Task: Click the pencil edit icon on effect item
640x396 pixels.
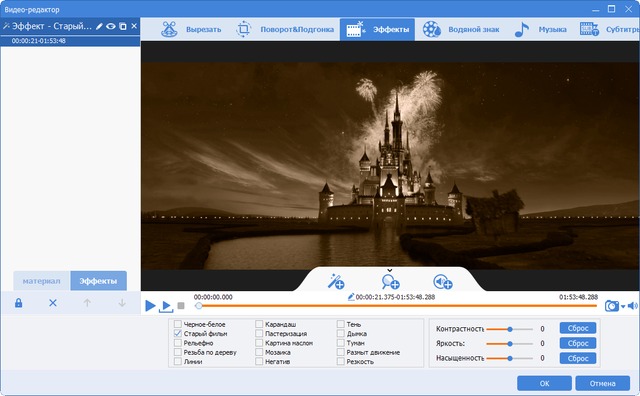Action: point(99,26)
